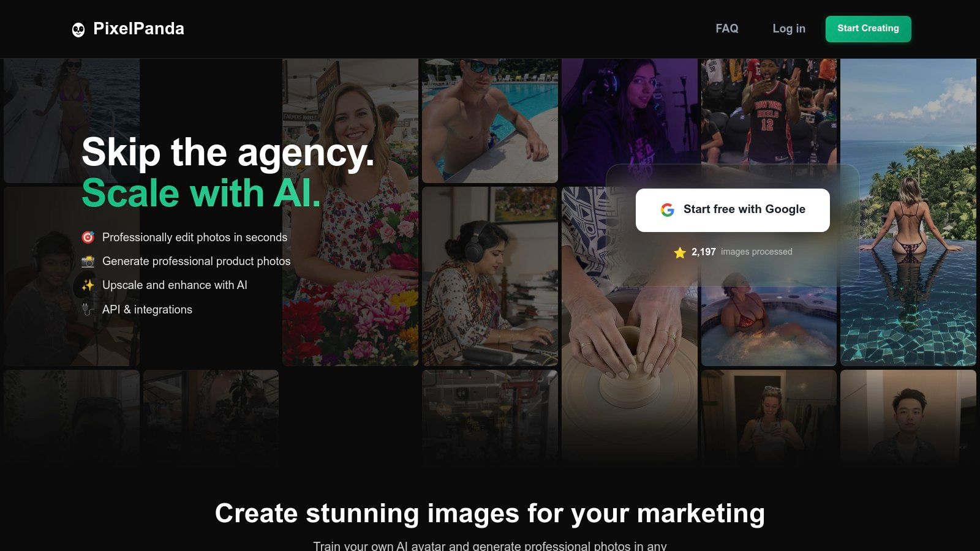The width and height of the screenshot is (980, 551).
Task: Click the target emoji beside photo editing
Action: (x=88, y=237)
